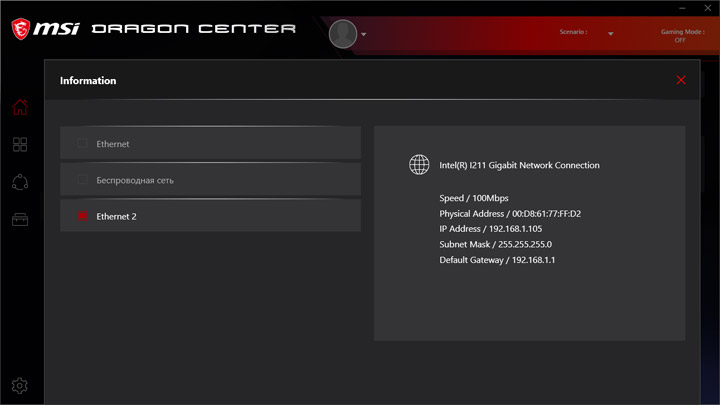Minimize the Dragon Center window
This screenshot has width=720, height=405.
tap(682, 8)
